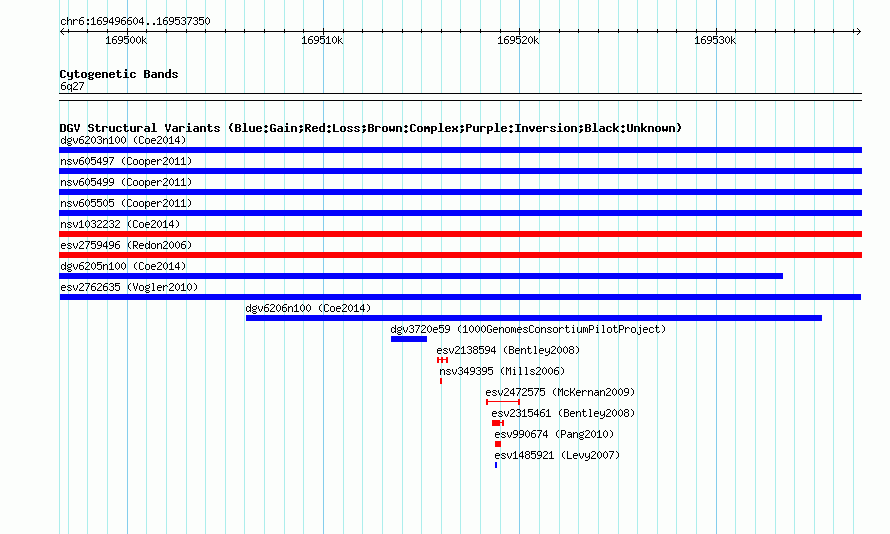This screenshot has width=890, height=534.
Task: Open the esv2472575 (McKernan2009) label
Action: tap(560, 392)
